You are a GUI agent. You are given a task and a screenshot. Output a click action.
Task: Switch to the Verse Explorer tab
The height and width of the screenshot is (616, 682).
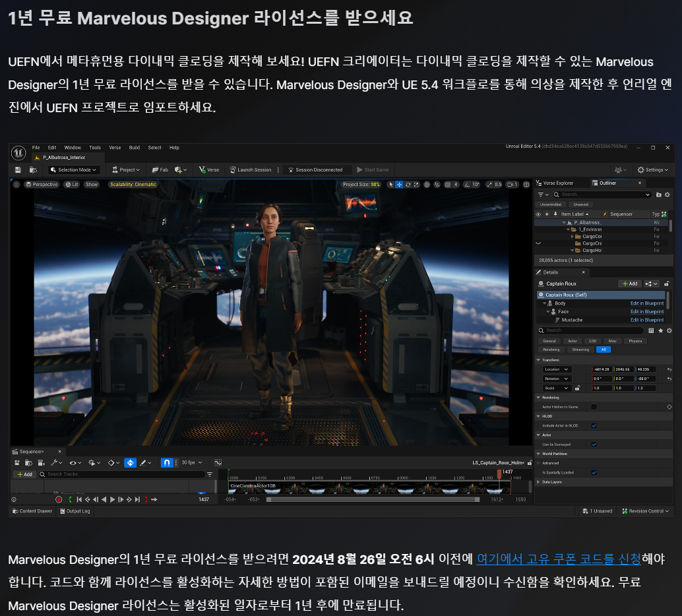(555, 183)
